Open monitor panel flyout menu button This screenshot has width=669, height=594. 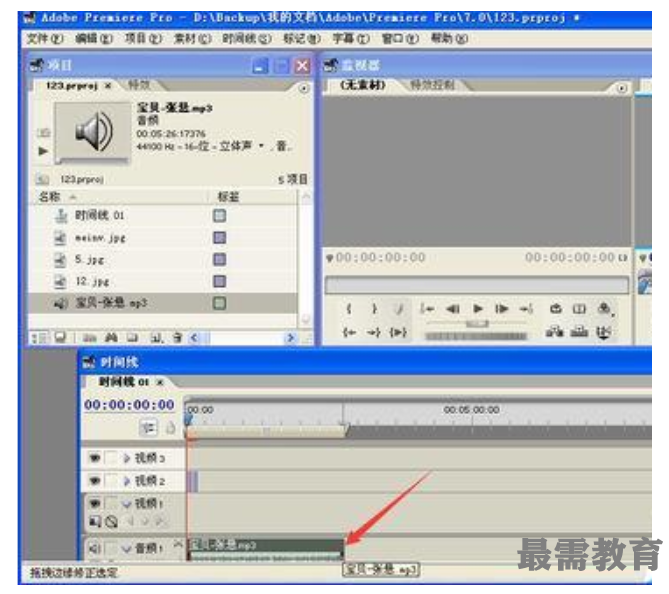pyautogui.click(x=622, y=88)
